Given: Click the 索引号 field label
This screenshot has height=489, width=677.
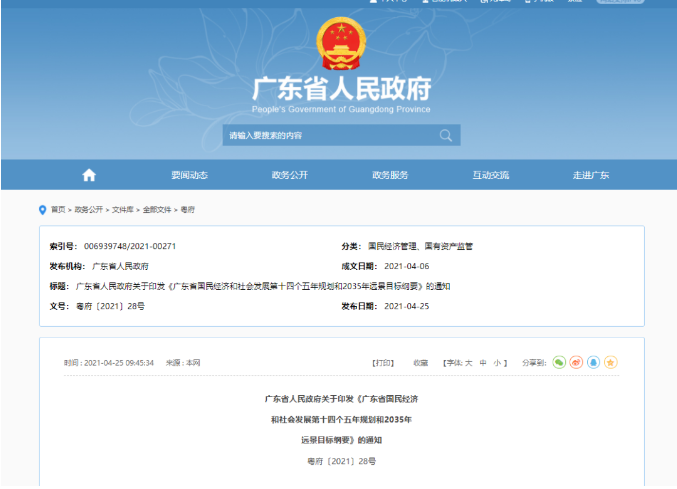Looking at the screenshot, I should point(63,246).
